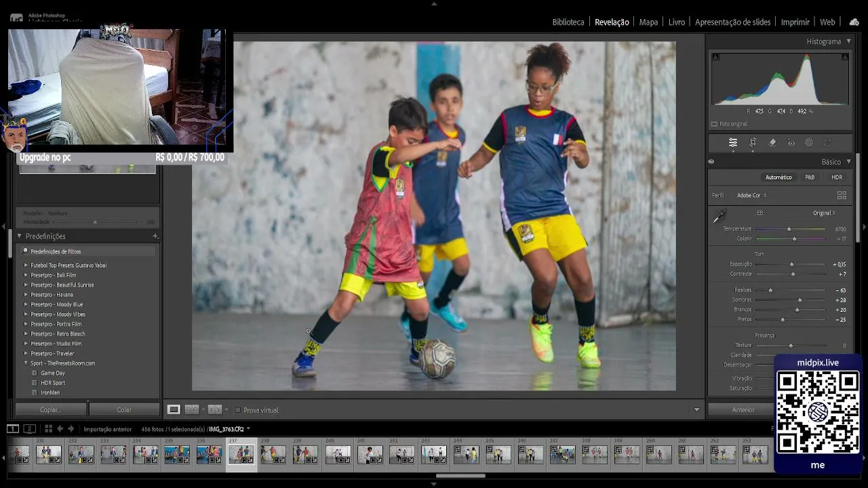Switch treatment to P&B
The width and height of the screenshot is (868, 488).
(x=810, y=178)
